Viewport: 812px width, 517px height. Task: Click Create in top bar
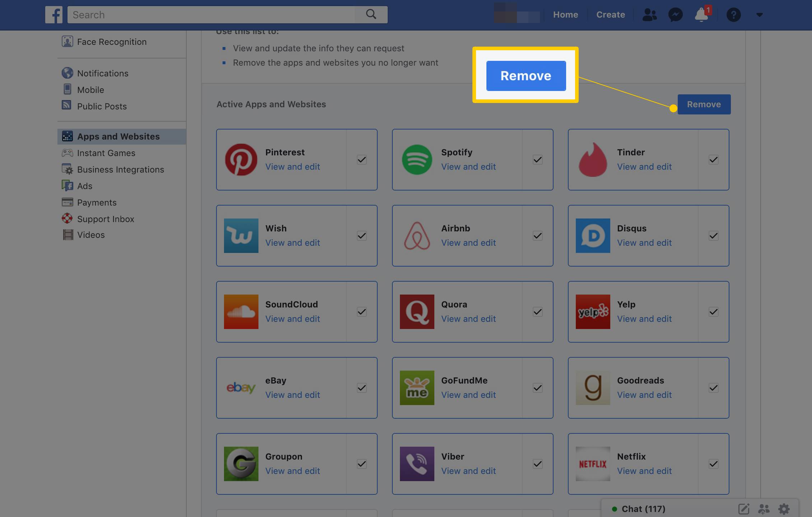click(x=611, y=15)
